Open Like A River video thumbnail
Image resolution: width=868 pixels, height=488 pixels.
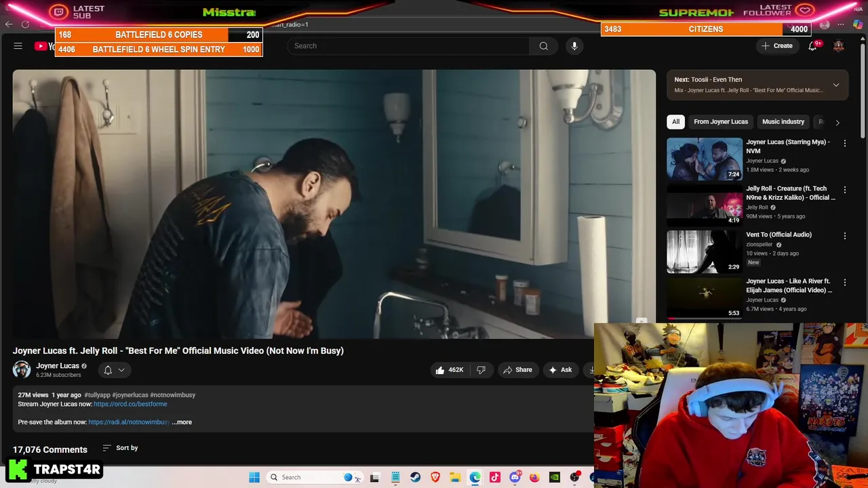click(x=705, y=298)
